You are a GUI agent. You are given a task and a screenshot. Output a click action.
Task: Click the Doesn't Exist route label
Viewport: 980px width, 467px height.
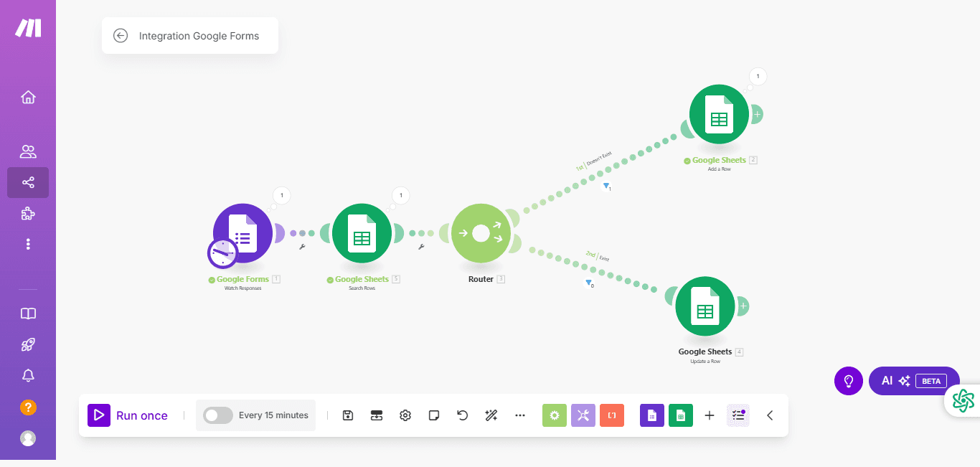click(x=600, y=160)
